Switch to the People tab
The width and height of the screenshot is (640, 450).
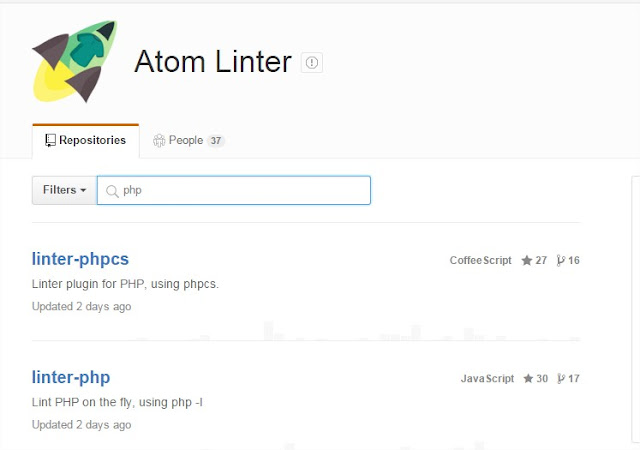tap(186, 140)
